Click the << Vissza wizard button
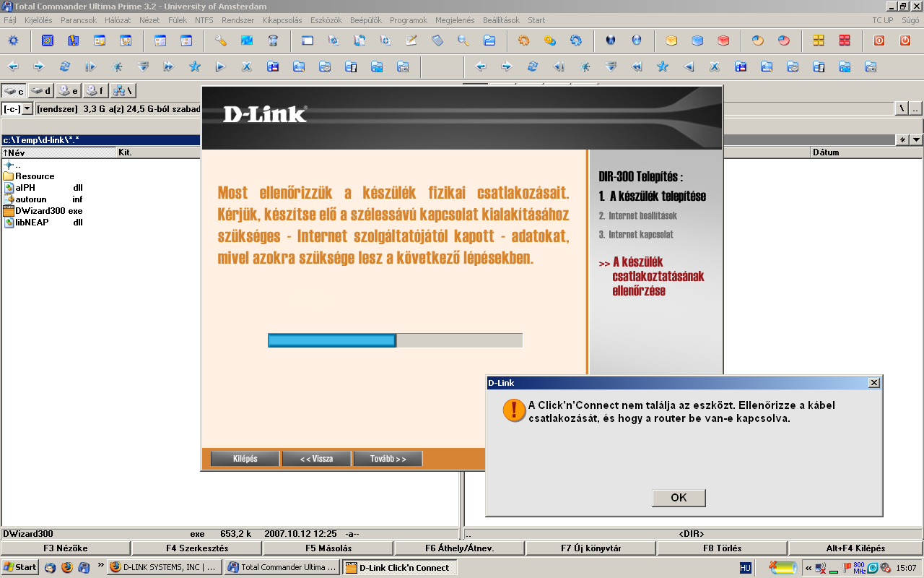Image resolution: width=924 pixels, height=578 pixels. click(x=316, y=459)
